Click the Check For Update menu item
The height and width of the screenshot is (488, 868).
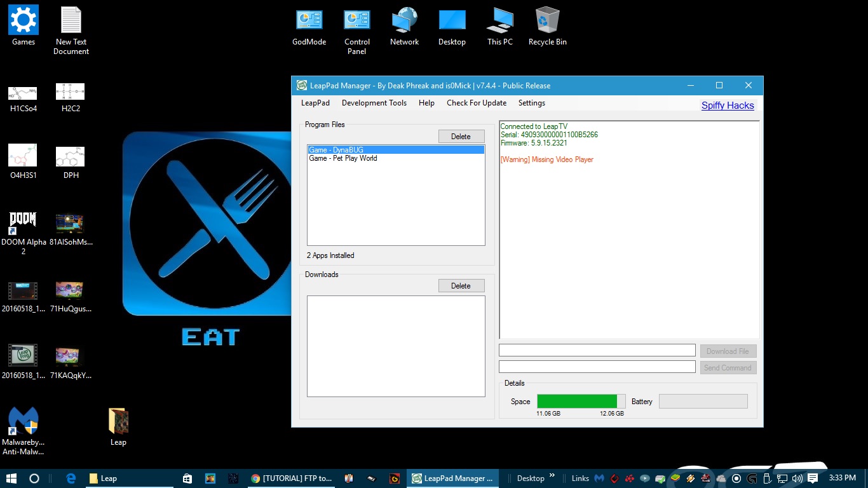point(476,103)
